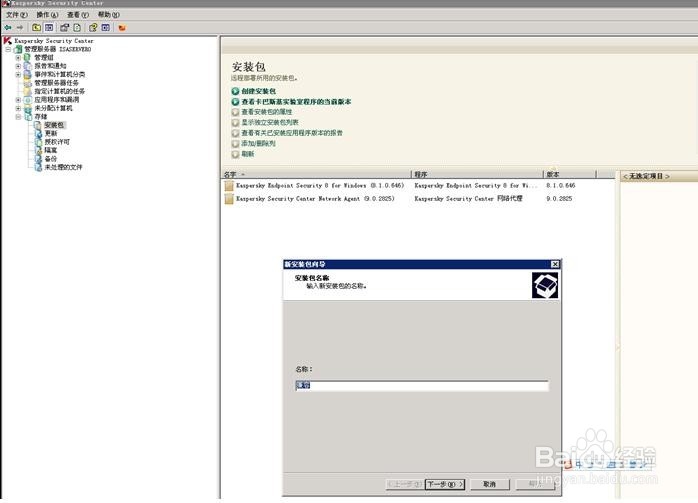Select the 隔离 node under 存储
This screenshot has width=698, height=503.
pos(51,150)
